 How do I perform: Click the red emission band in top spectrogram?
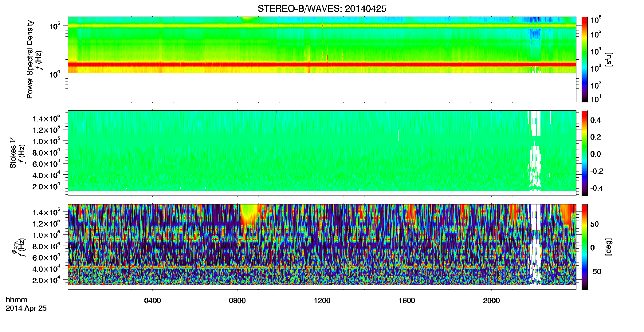click(x=322, y=65)
